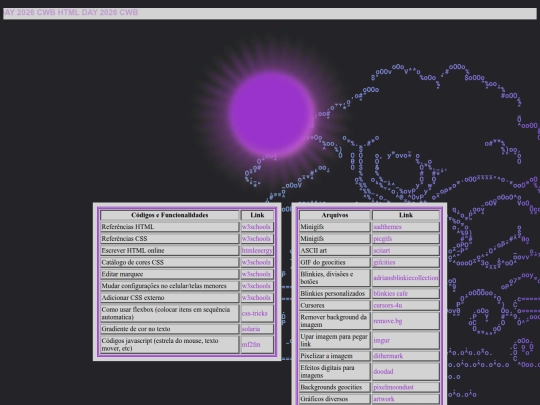Select the 'Referências CSS' cell

[169, 239]
